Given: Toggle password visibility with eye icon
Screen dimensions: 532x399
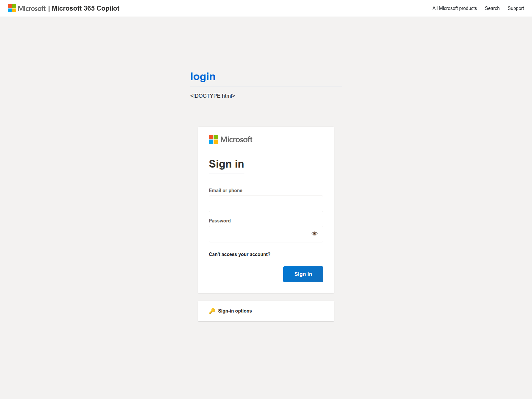Looking at the screenshot, I should click(x=315, y=234).
